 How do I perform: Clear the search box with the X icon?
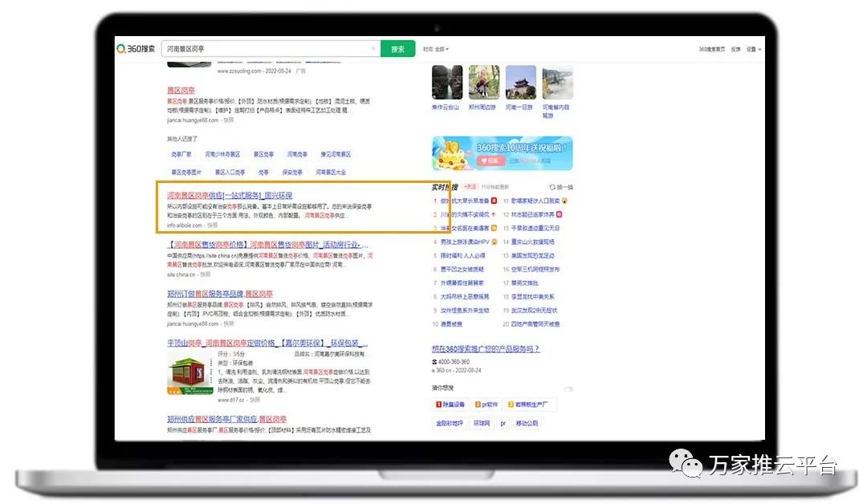tap(372, 49)
